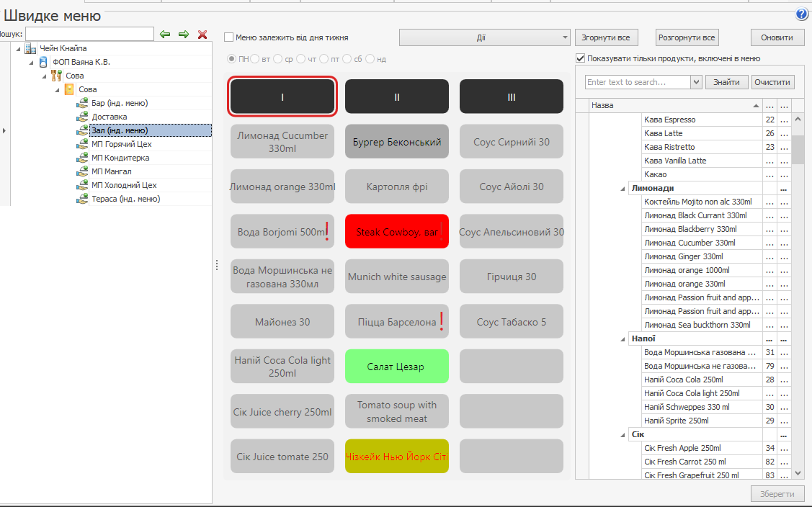Uncheck show only products included in menu
Screen dimensions: 812x507
[581, 58]
